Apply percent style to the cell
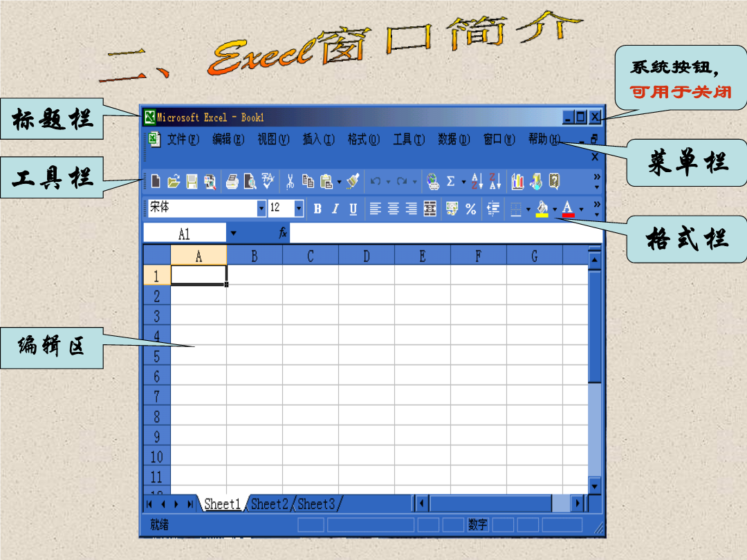This screenshot has height=560, width=747. 471,209
